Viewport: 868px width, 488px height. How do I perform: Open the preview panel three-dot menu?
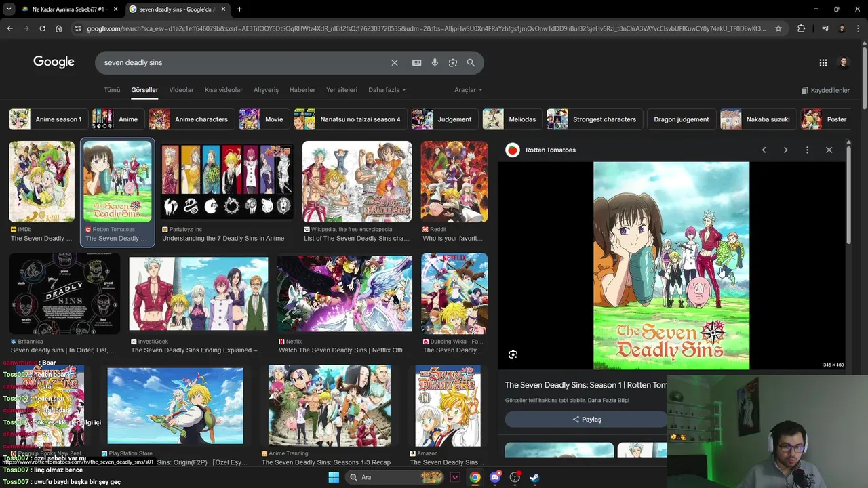807,150
